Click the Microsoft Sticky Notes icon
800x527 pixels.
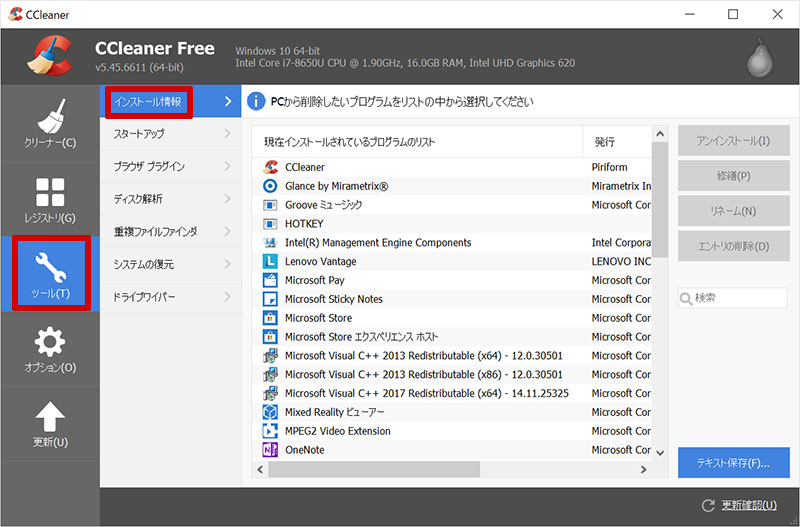270,299
